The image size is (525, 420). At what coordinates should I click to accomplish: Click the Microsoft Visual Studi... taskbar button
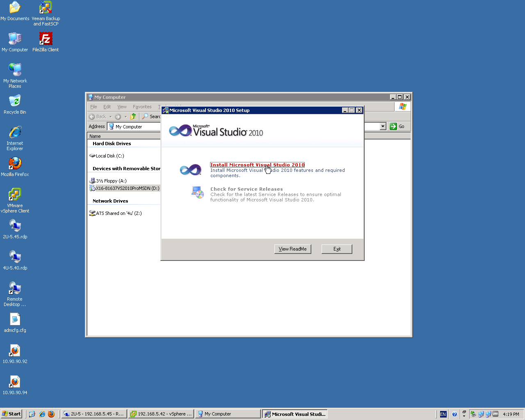(x=295, y=414)
